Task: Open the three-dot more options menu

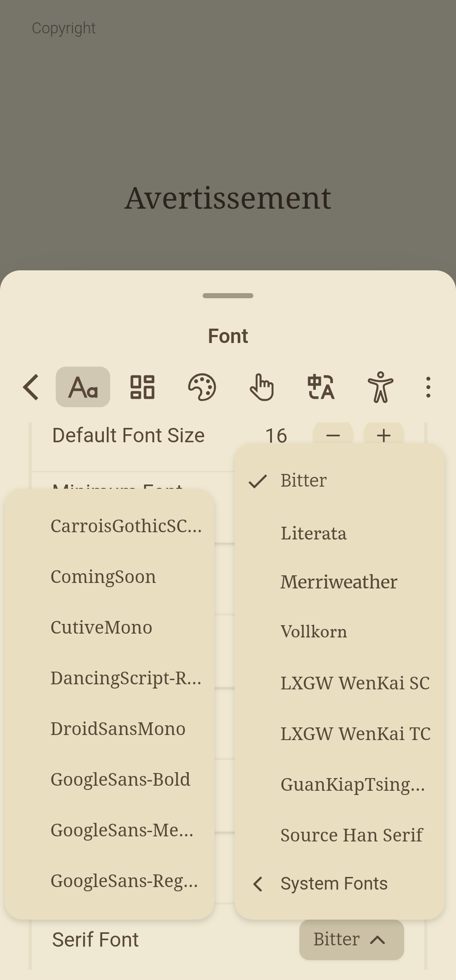Action: coord(428,387)
